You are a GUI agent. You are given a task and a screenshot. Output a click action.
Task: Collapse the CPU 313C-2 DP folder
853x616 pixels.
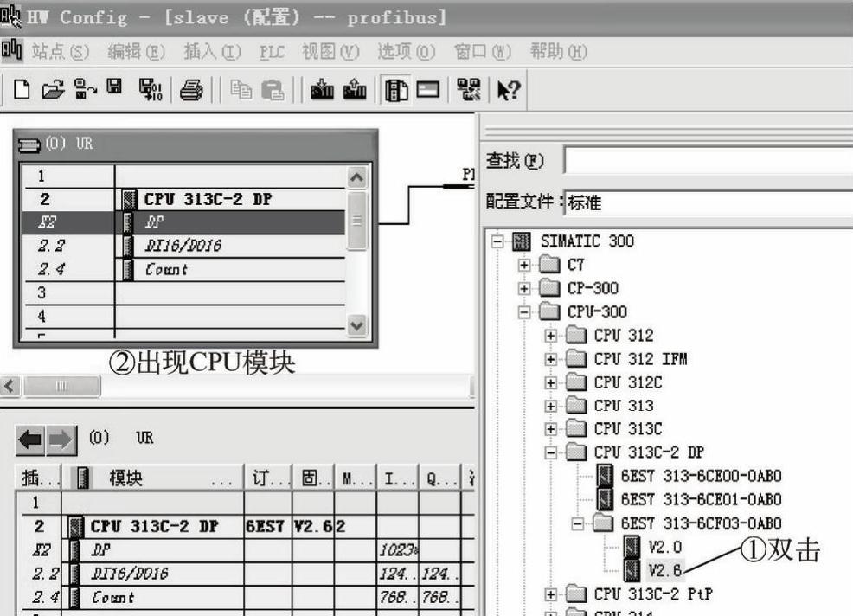click(550, 452)
